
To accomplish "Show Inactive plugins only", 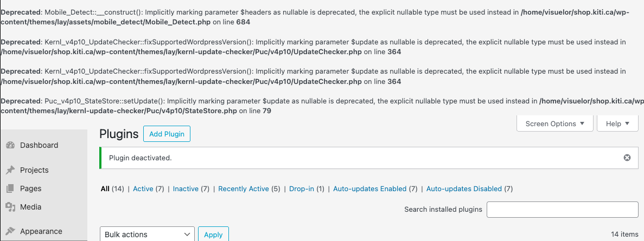I will (x=186, y=189).
